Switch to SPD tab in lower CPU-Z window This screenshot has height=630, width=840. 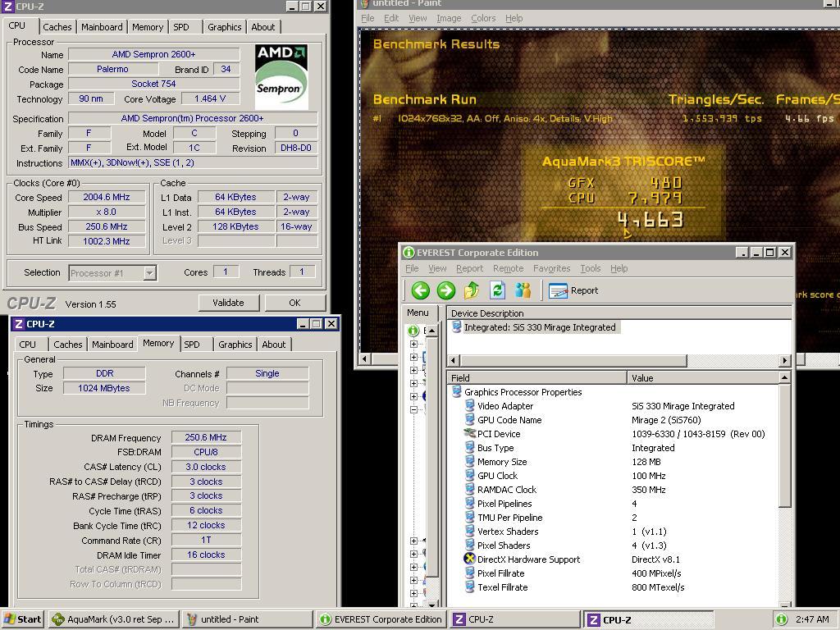click(192, 345)
